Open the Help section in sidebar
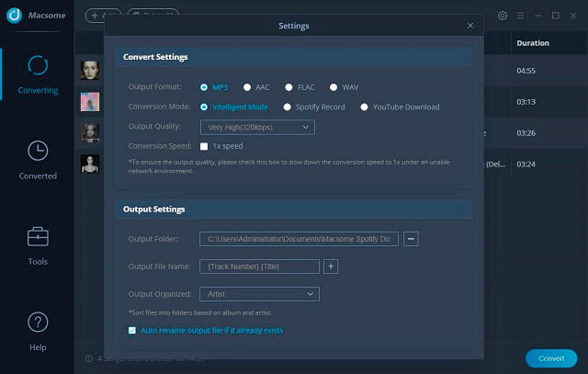 click(x=38, y=331)
